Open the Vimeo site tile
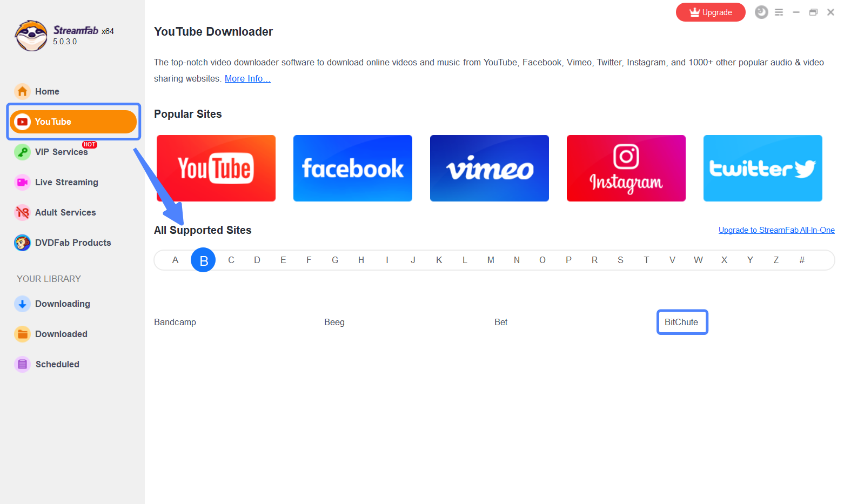The height and width of the screenshot is (504, 844). [x=490, y=168]
